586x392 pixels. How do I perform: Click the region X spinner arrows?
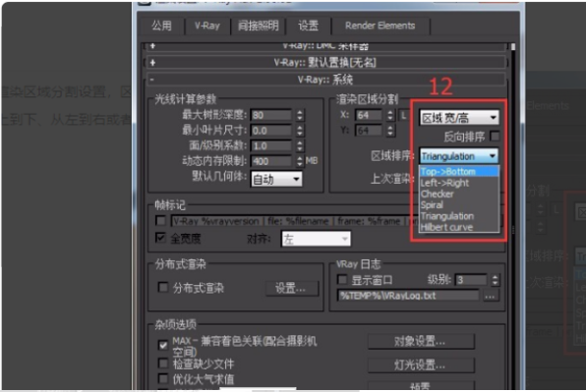point(390,115)
